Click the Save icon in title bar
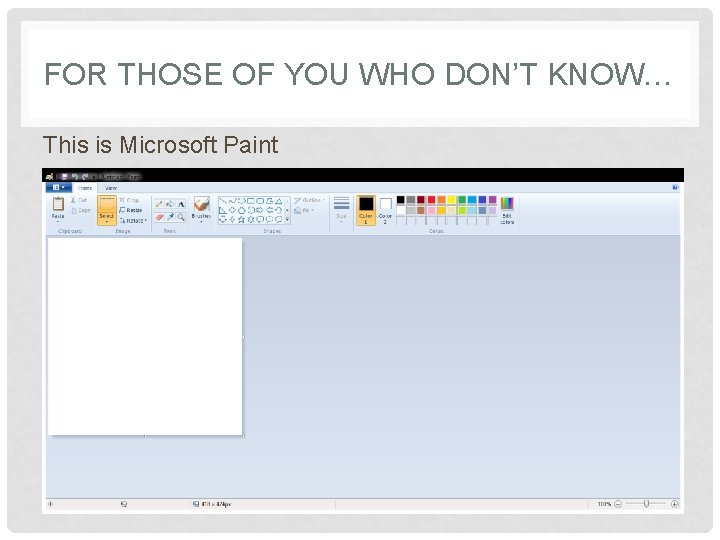This screenshot has height=540, width=720. [64, 176]
